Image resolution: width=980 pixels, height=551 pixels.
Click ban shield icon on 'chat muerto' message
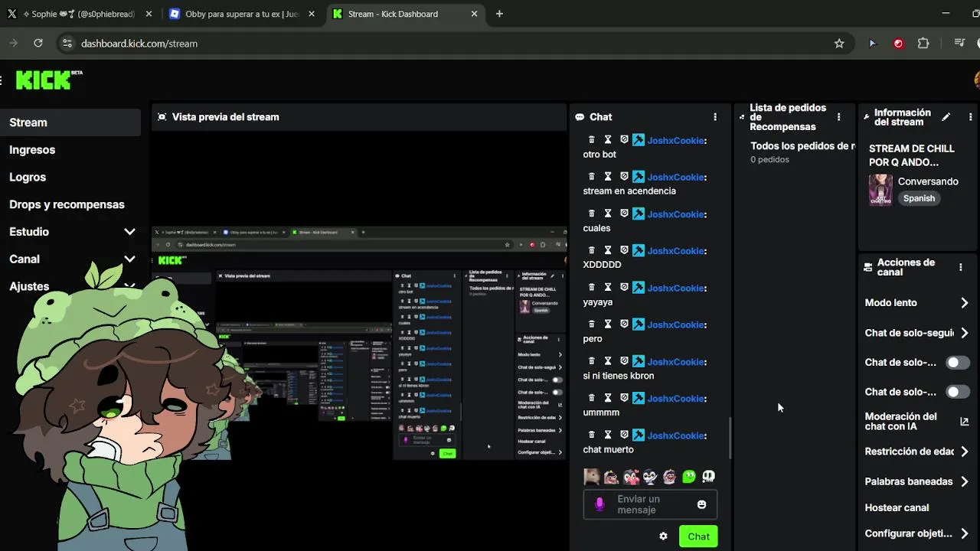point(624,435)
